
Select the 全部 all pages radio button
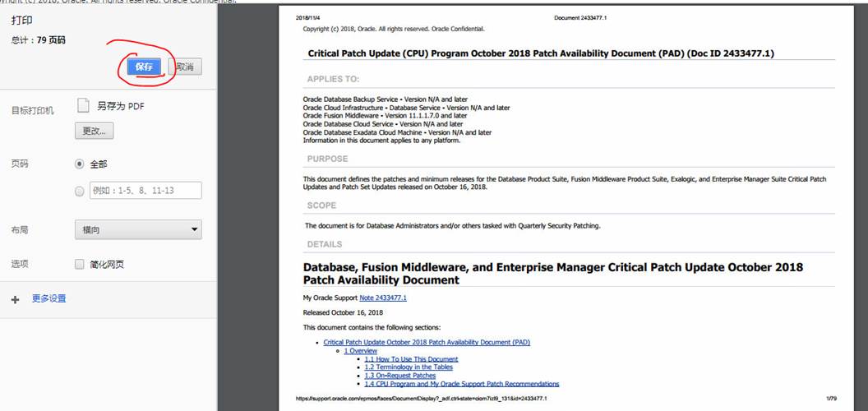point(79,164)
